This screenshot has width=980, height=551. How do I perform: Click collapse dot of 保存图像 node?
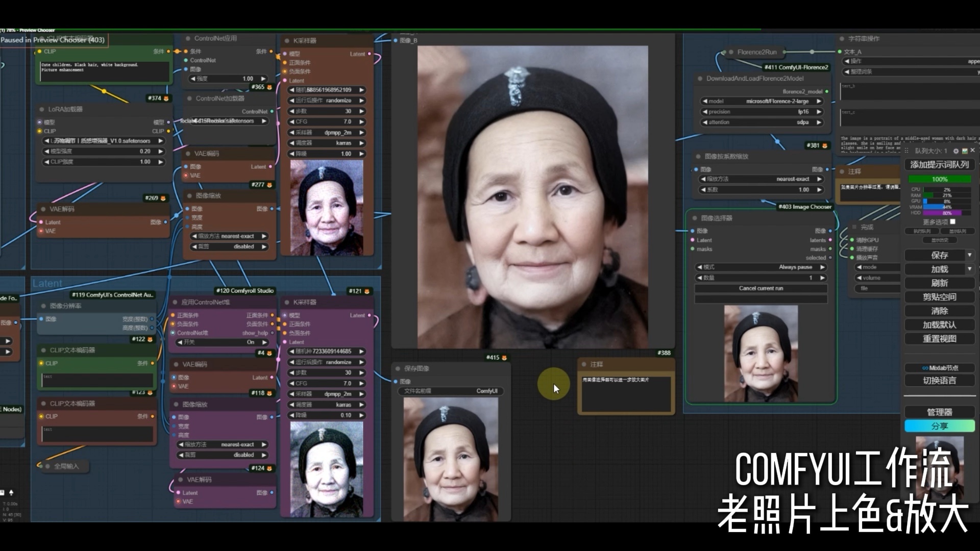[x=398, y=368]
